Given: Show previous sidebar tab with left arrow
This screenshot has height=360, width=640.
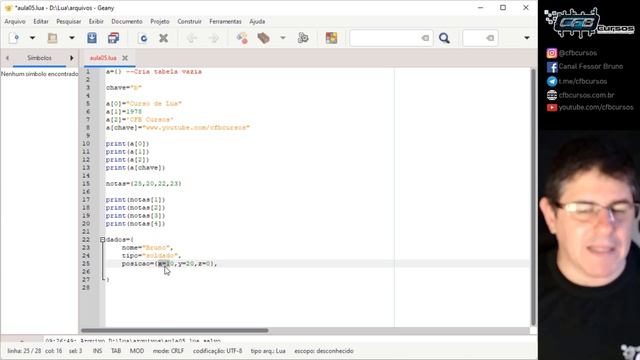Looking at the screenshot, I should [x=7, y=58].
